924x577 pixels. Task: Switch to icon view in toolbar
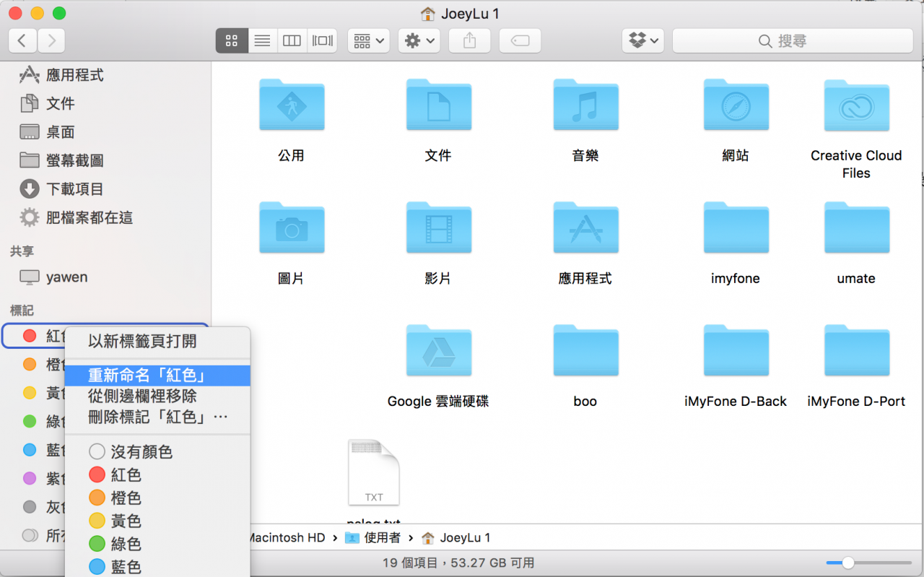[x=232, y=41]
